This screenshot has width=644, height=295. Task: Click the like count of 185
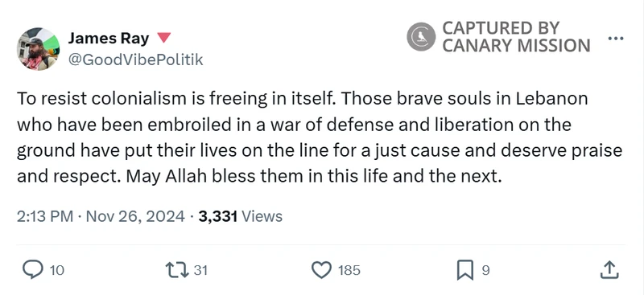tap(349, 270)
